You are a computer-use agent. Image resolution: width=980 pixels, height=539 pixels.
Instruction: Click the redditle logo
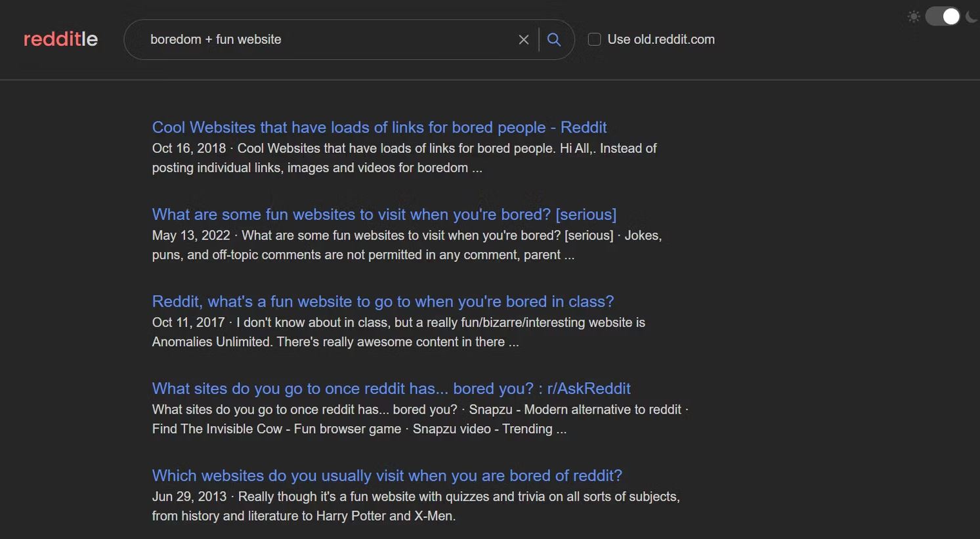coord(60,39)
